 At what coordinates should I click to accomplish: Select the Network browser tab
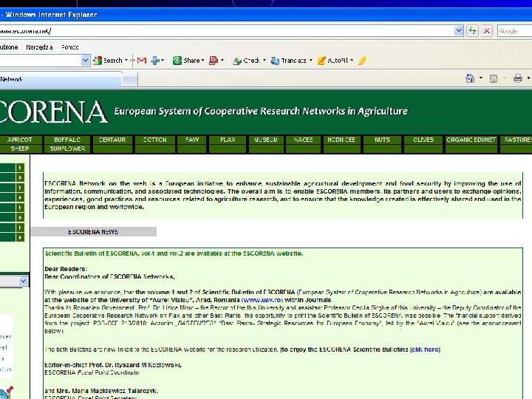(x=61, y=79)
